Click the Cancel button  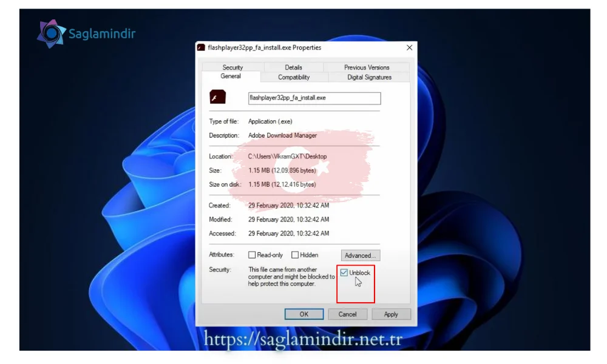pyautogui.click(x=348, y=314)
